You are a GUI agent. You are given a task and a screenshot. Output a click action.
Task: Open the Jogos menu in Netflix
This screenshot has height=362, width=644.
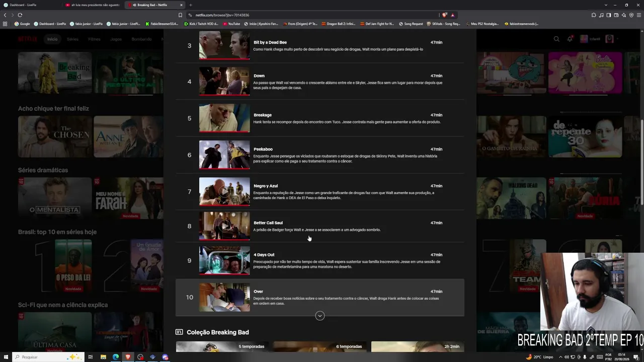(116, 39)
